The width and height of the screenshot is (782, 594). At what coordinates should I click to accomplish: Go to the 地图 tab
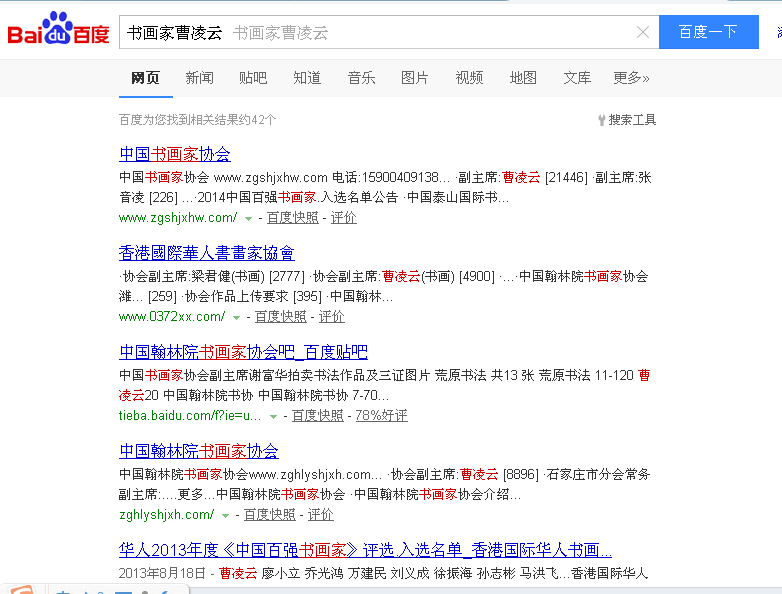(x=523, y=78)
